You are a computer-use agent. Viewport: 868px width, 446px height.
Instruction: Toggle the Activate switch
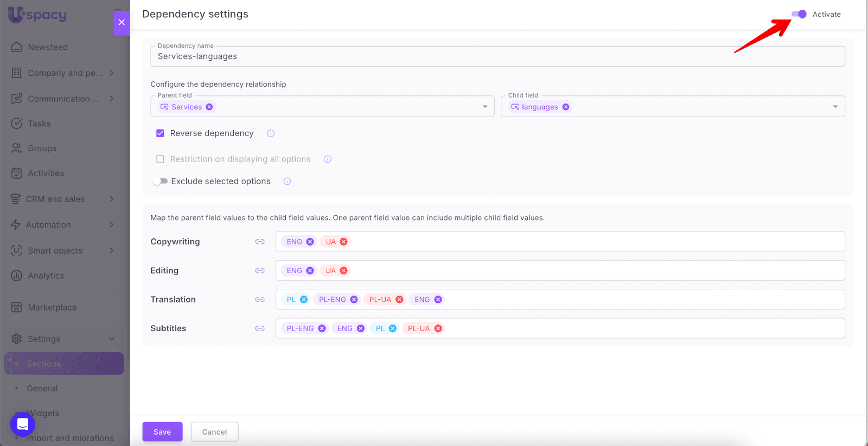coord(799,14)
